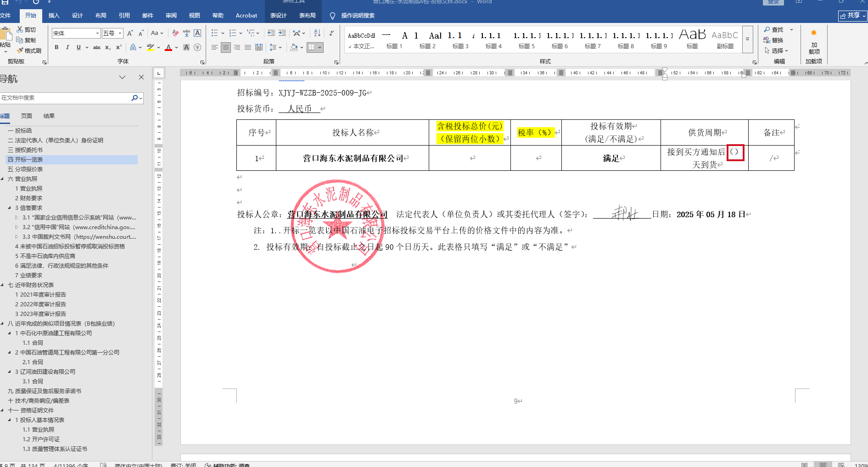Increase font size with the grow-font icon

(x=130, y=33)
